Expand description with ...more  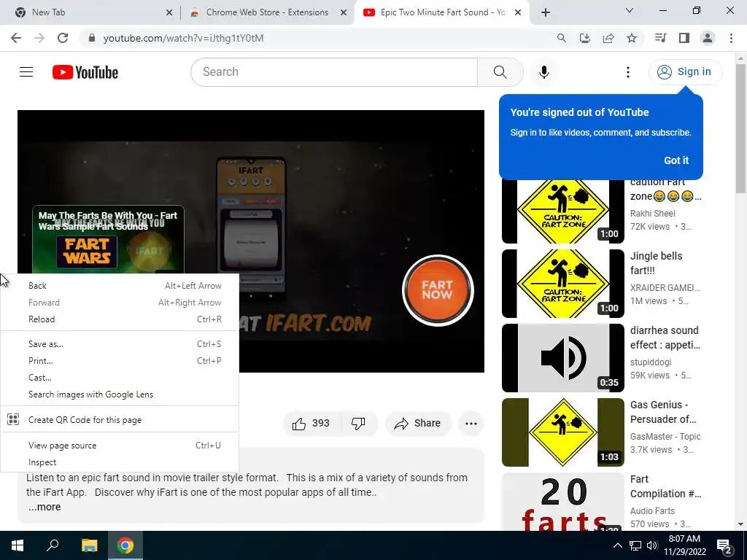[x=44, y=507]
